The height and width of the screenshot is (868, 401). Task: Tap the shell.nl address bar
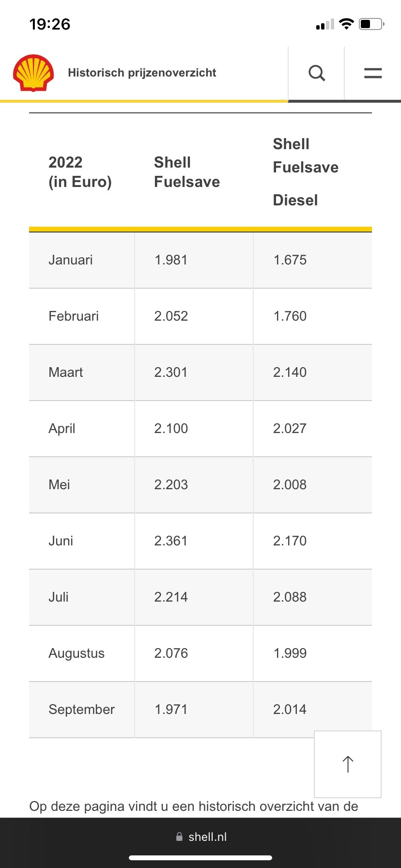coord(200,837)
